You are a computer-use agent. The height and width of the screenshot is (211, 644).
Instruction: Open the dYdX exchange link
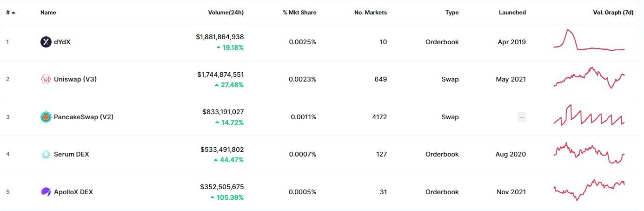(x=62, y=42)
